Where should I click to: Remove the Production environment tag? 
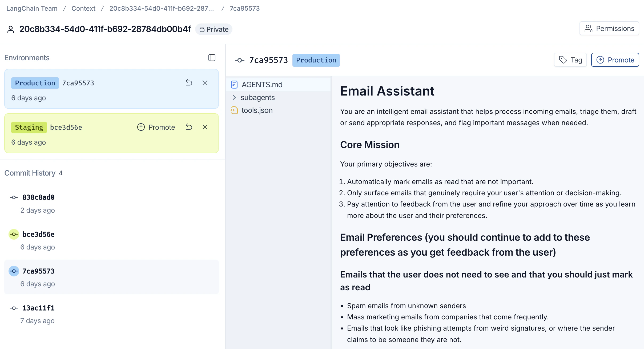(x=205, y=83)
